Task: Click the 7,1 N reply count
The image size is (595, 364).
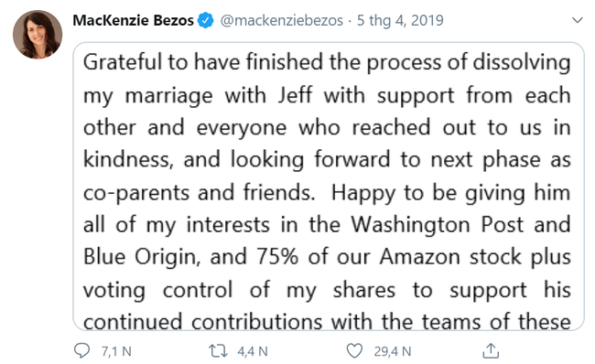Action: [x=116, y=351]
